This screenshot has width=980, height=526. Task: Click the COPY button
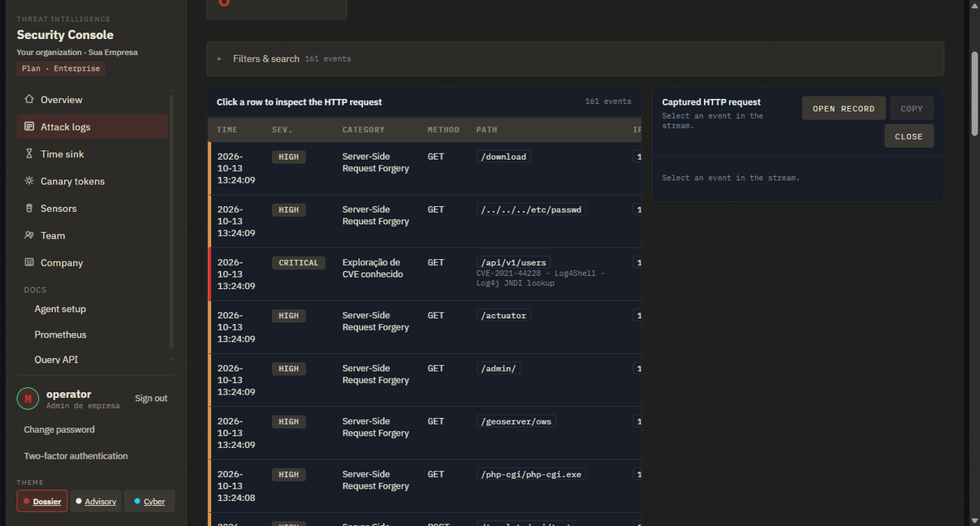pos(912,109)
